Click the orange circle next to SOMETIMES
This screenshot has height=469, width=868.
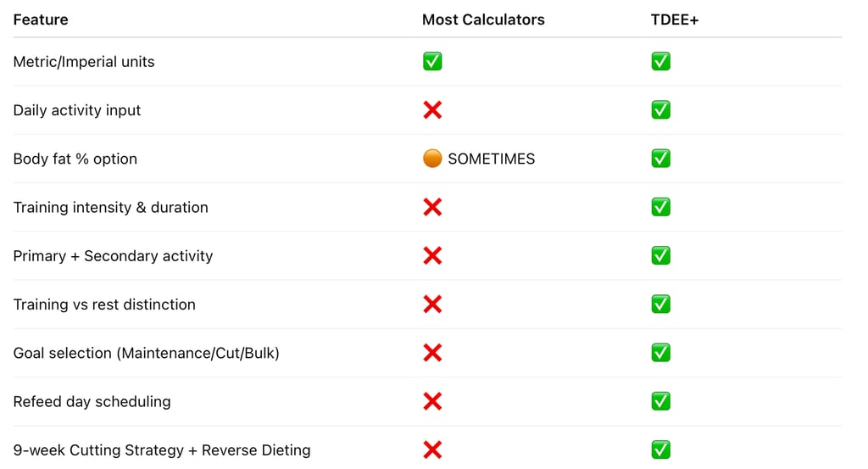tap(432, 159)
